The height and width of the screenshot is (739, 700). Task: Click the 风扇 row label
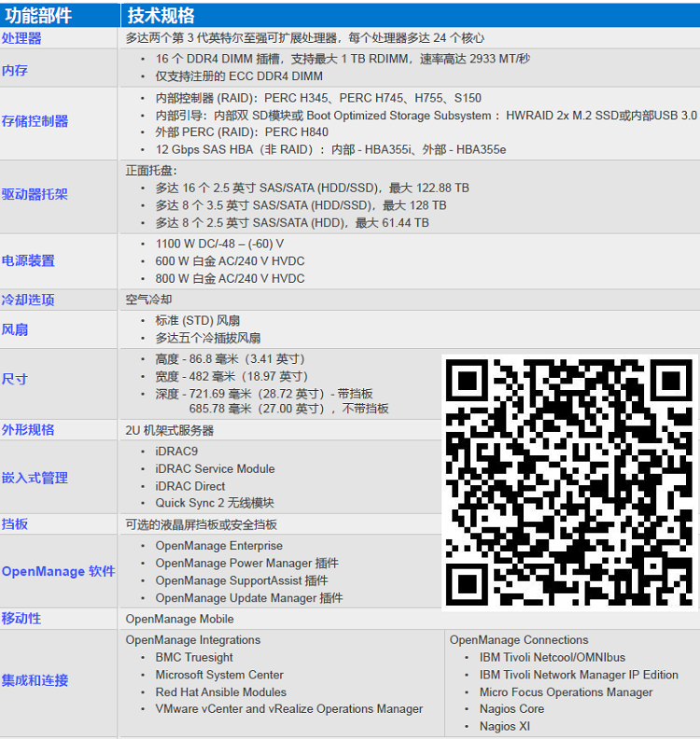tap(15, 329)
